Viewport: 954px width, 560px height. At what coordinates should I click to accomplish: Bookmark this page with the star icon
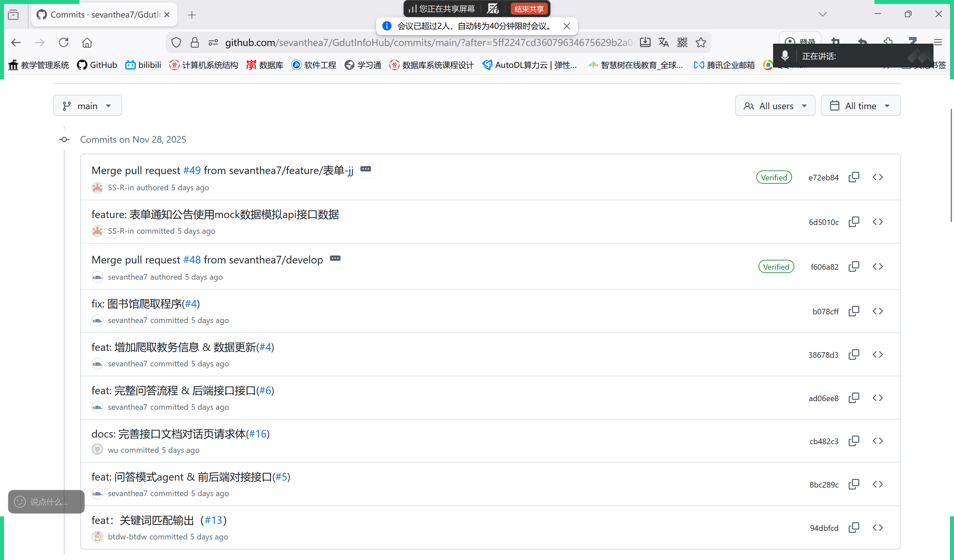(701, 42)
